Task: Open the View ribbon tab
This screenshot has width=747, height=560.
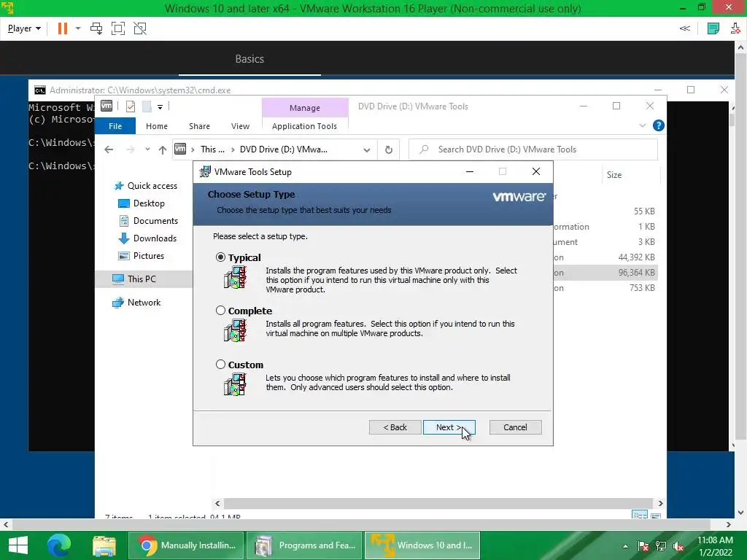Action: tap(240, 126)
